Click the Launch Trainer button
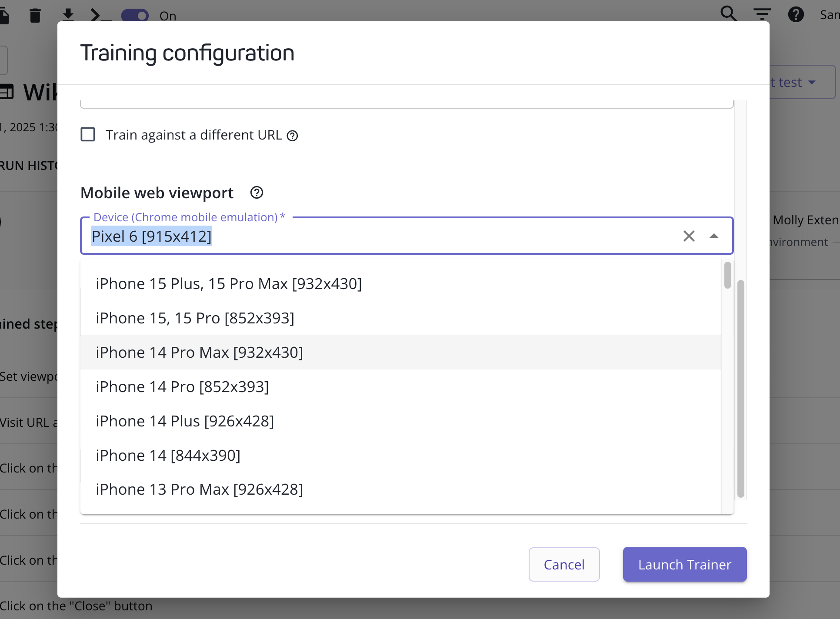Screen dimensions: 840x619 coord(684,564)
